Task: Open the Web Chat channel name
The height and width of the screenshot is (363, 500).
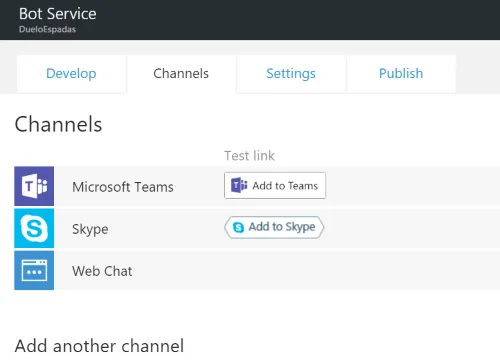Action: (102, 271)
